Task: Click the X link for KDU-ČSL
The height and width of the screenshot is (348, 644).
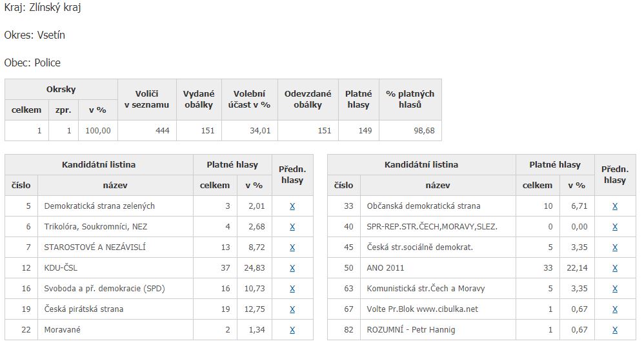Action: pos(292,268)
